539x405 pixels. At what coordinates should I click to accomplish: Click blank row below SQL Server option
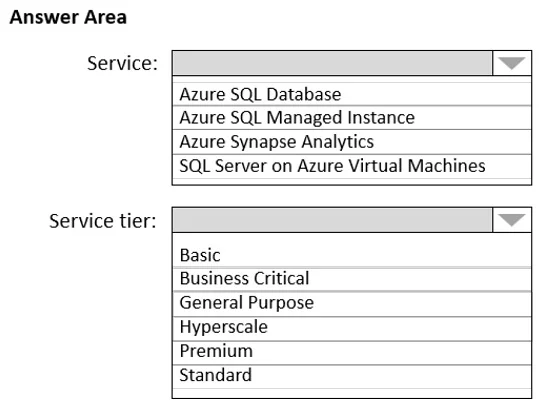(352, 182)
